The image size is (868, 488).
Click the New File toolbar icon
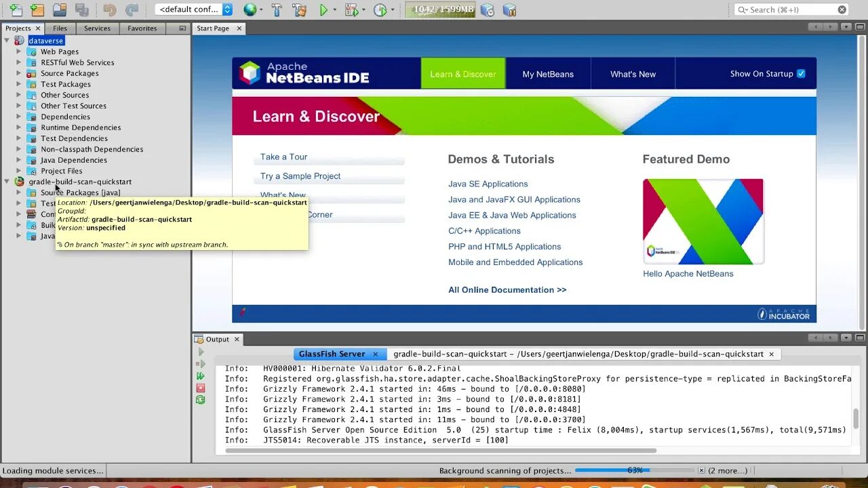point(15,9)
